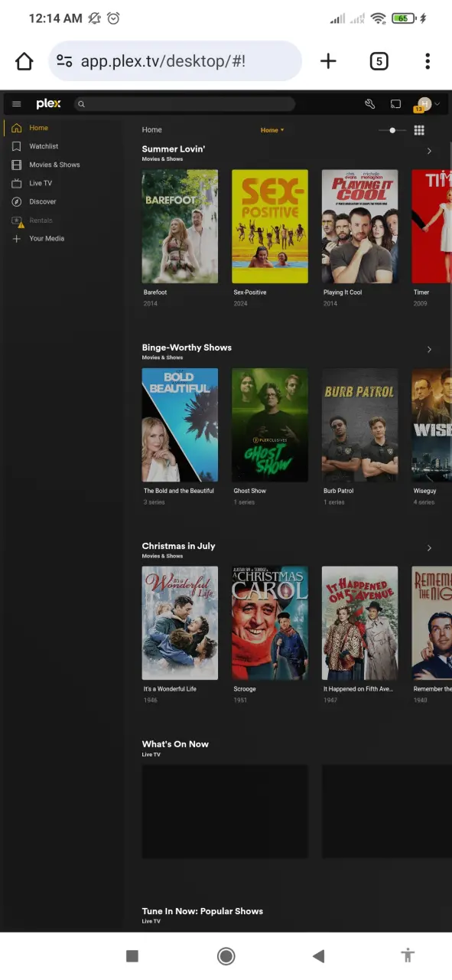
Task: Open Tune In Now: Popular Shows heading
Action: (x=202, y=911)
